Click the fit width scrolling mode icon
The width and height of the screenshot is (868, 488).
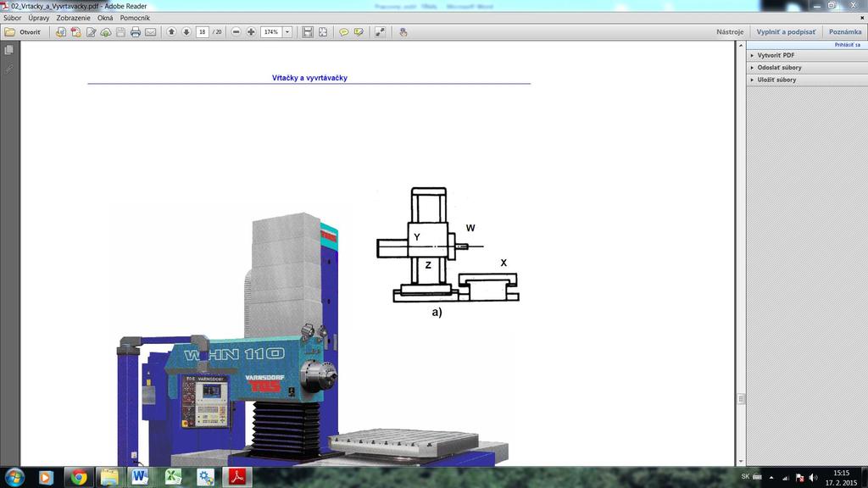pos(308,32)
